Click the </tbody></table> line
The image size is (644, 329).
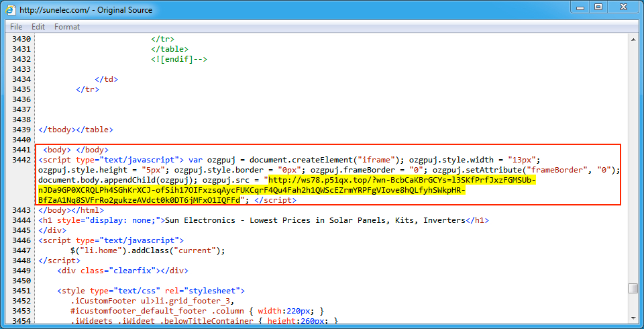(x=76, y=130)
